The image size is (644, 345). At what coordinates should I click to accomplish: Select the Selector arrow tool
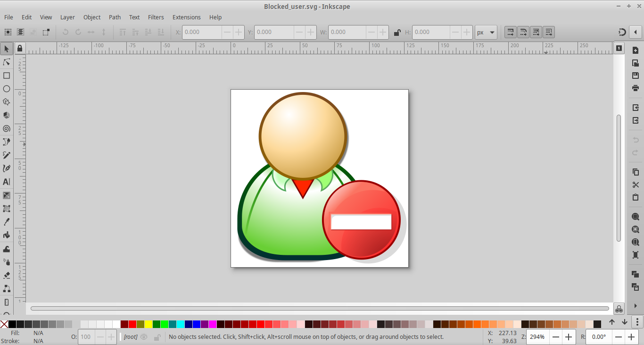(x=7, y=49)
